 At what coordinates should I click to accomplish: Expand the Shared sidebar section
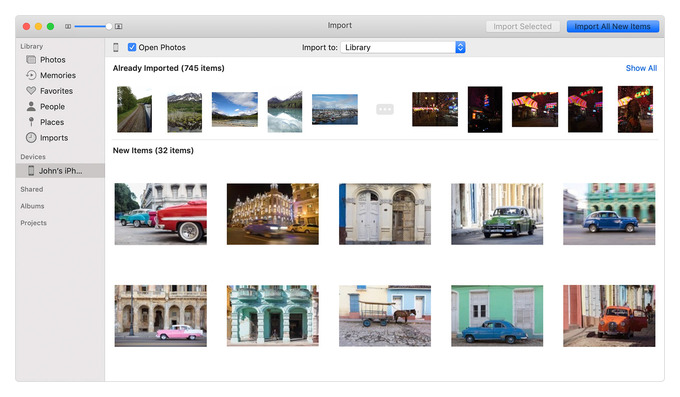(x=32, y=189)
